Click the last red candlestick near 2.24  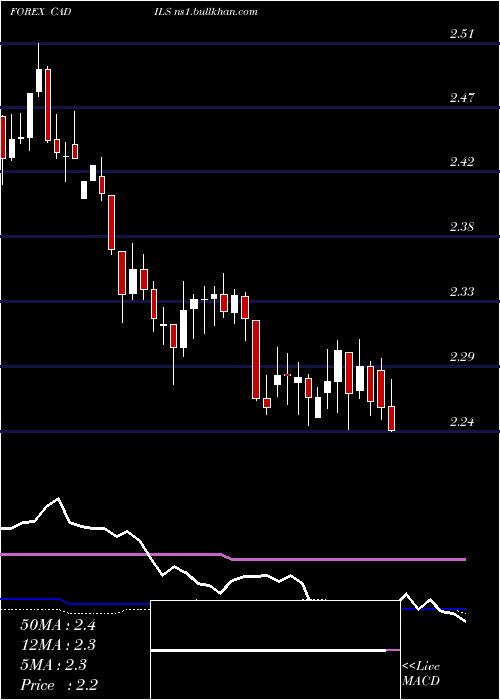392,418
